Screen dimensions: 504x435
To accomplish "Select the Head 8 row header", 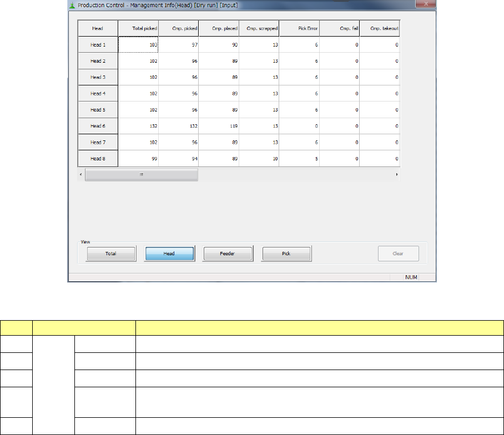I will [x=98, y=159].
